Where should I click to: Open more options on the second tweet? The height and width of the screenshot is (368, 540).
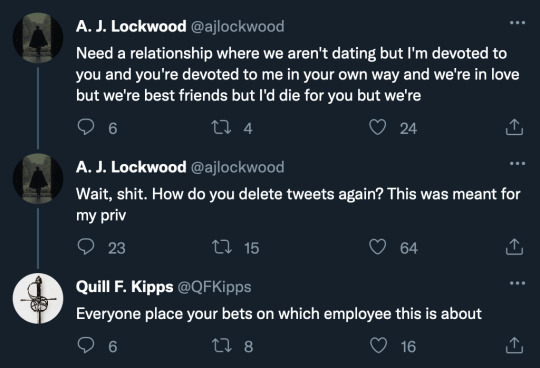pos(517,164)
